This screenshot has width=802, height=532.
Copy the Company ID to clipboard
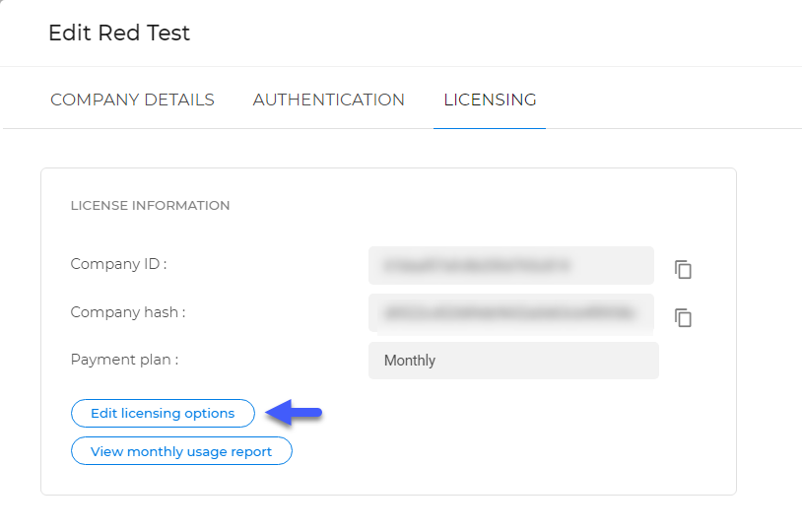[683, 269]
